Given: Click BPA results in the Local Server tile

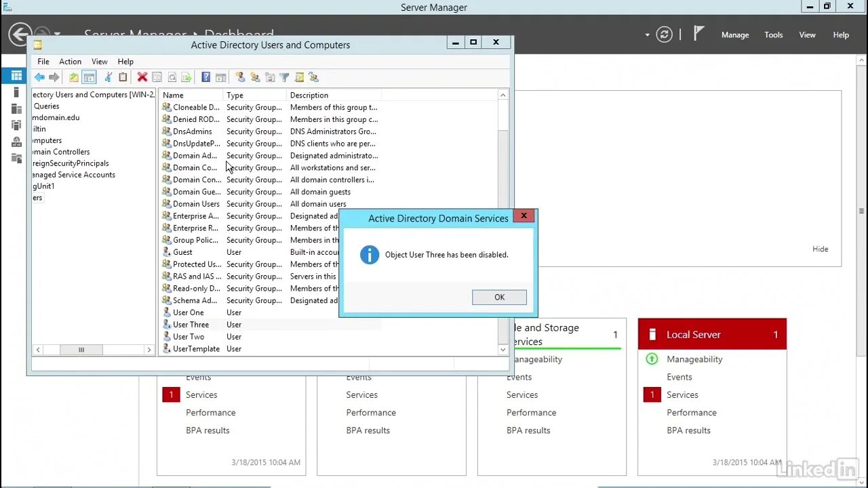Looking at the screenshot, I should click(688, 430).
